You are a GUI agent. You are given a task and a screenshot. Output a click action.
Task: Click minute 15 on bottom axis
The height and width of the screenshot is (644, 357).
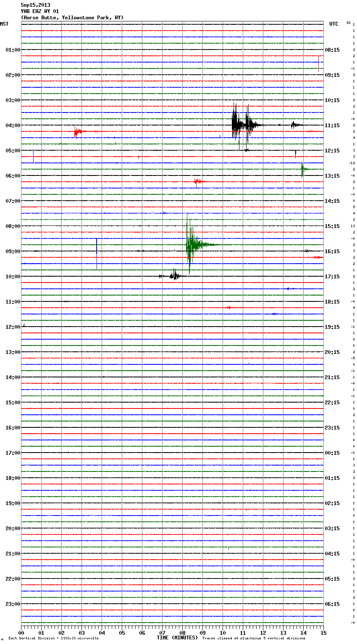(323, 633)
